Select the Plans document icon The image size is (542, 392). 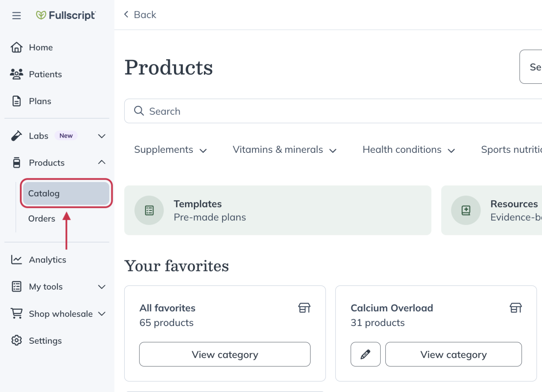(17, 101)
